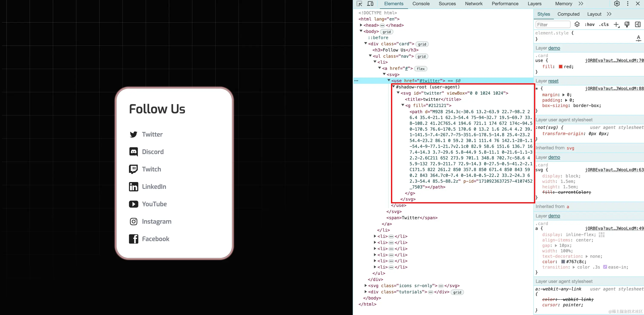The width and height of the screenshot is (644, 315).
Task: Open the font editor icon in element.style
Action: pos(638,38)
